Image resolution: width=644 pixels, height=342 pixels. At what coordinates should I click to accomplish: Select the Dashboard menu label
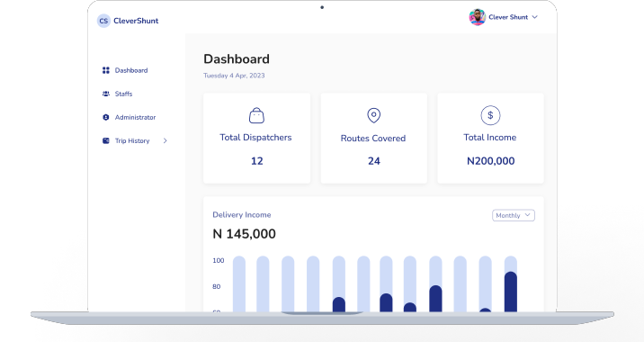click(131, 70)
